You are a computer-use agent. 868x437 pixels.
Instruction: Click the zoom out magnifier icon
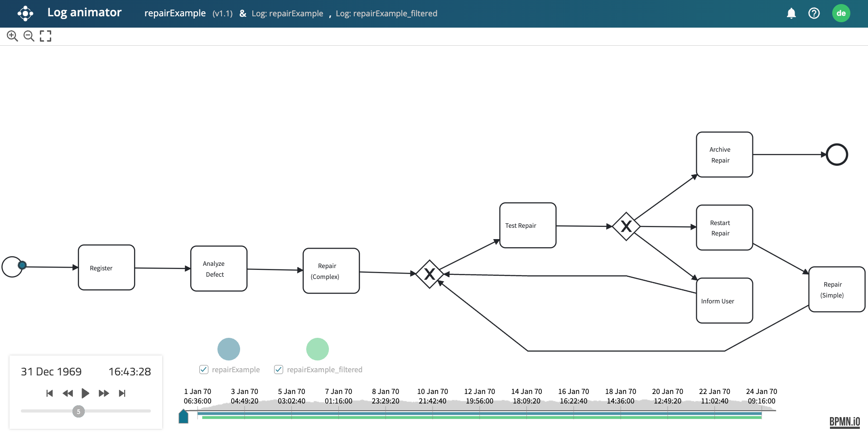(29, 36)
